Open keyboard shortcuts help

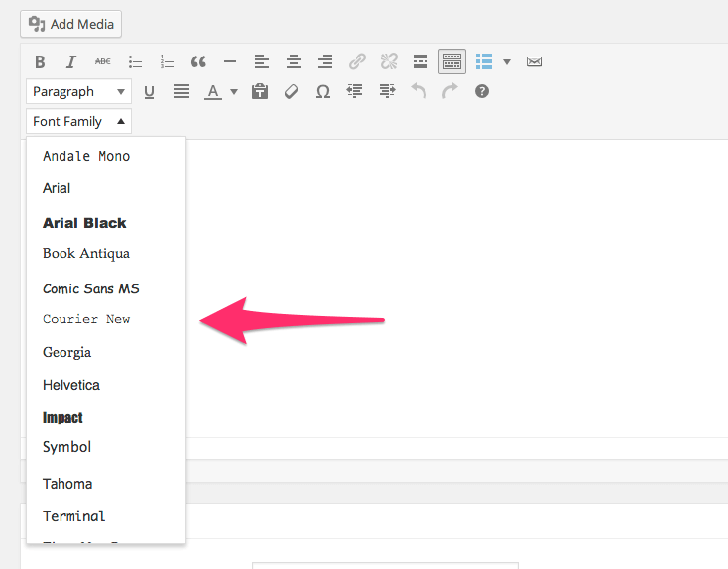click(x=482, y=91)
